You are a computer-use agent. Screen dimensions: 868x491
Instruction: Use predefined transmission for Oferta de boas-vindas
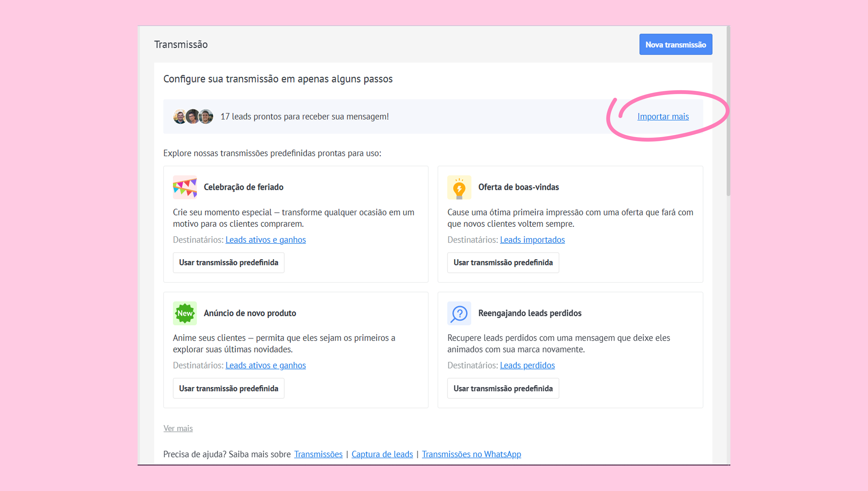(503, 262)
